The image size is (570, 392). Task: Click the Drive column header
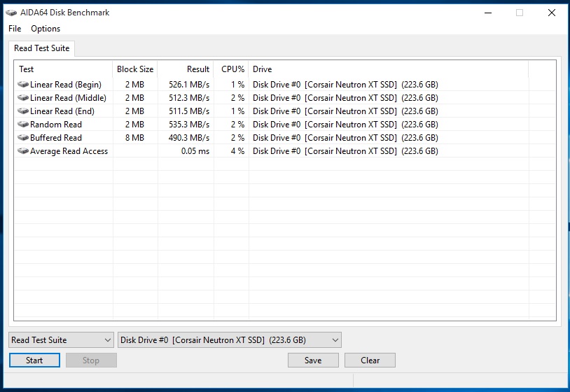click(x=388, y=69)
